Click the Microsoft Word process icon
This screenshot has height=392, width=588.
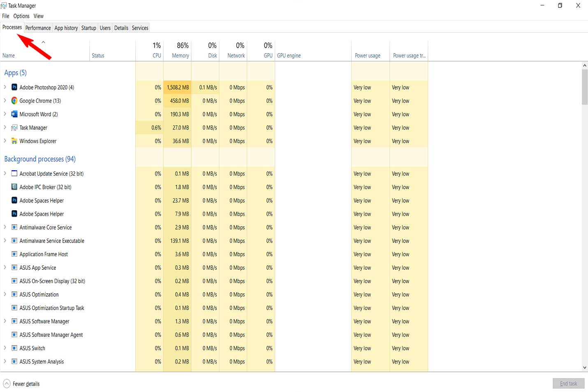pos(14,114)
